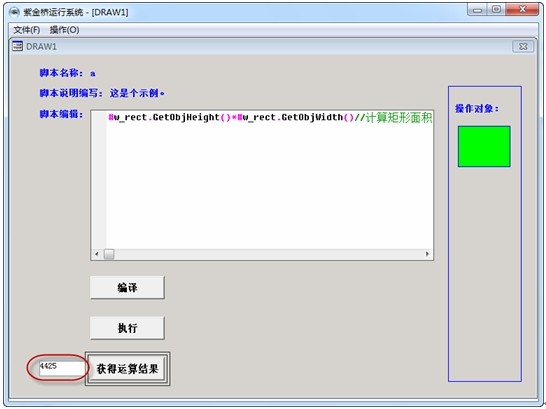This screenshot has width=546, height=409.
Task: Click the DRAW1 document icon
Action: coord(17,46)
